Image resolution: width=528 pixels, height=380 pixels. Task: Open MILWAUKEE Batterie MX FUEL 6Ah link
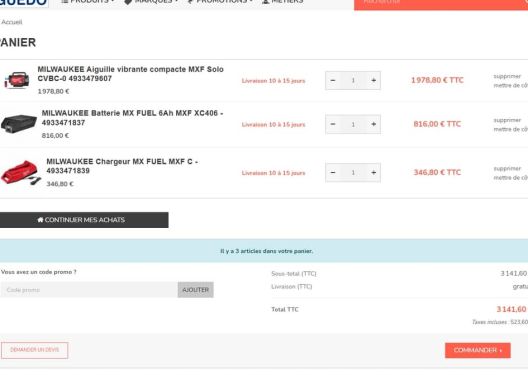132,118
